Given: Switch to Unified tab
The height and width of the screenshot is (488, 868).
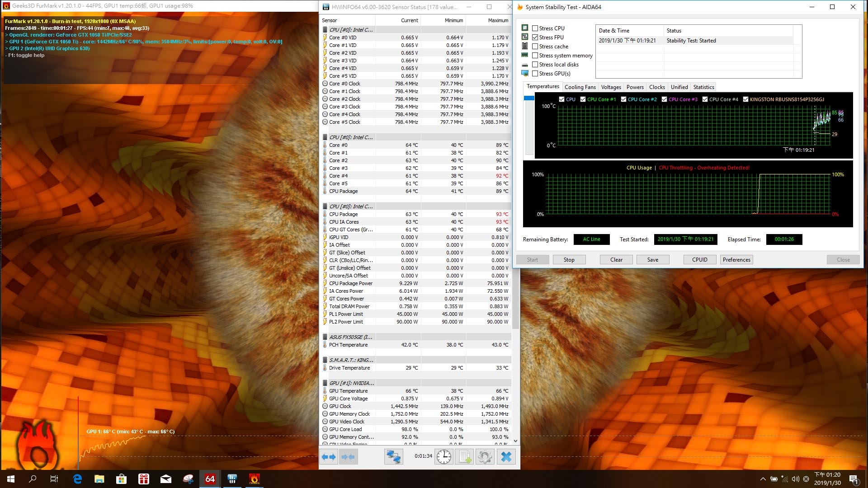Looking at the screenshot, I should (x=679, y=87).
